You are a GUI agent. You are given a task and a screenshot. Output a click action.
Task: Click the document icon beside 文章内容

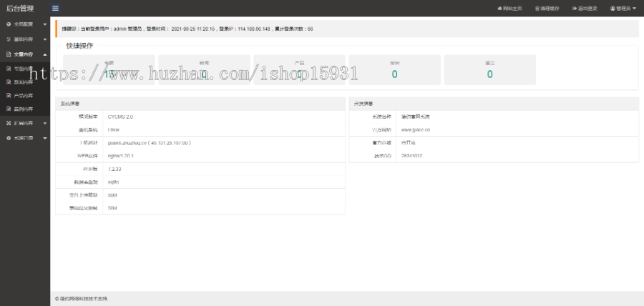pyautogui.click(x=9, y=54)
